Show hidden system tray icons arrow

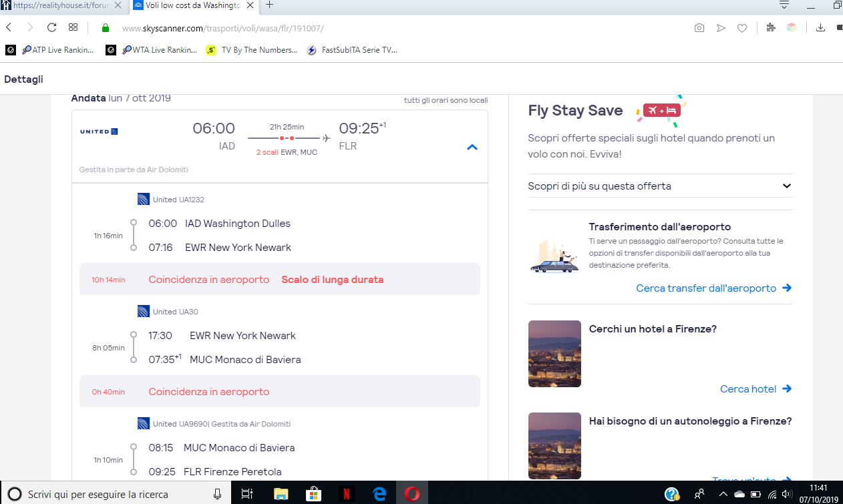(723, 494)
